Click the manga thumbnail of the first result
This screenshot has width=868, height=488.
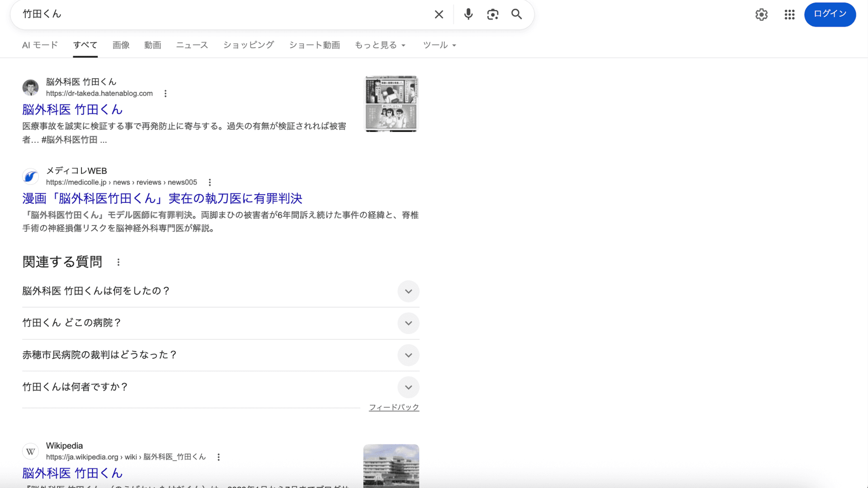391,103
